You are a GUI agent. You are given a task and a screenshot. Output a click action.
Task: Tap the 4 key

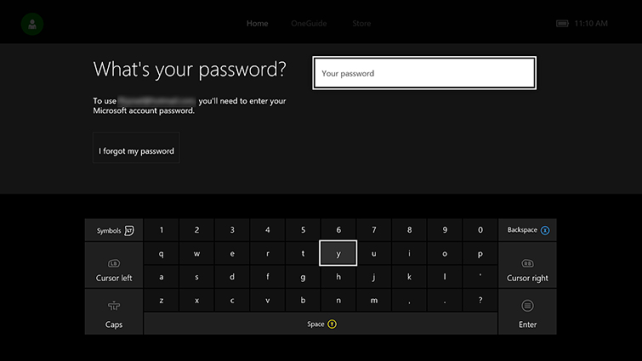pyautogui.click(x=267, y=230)
